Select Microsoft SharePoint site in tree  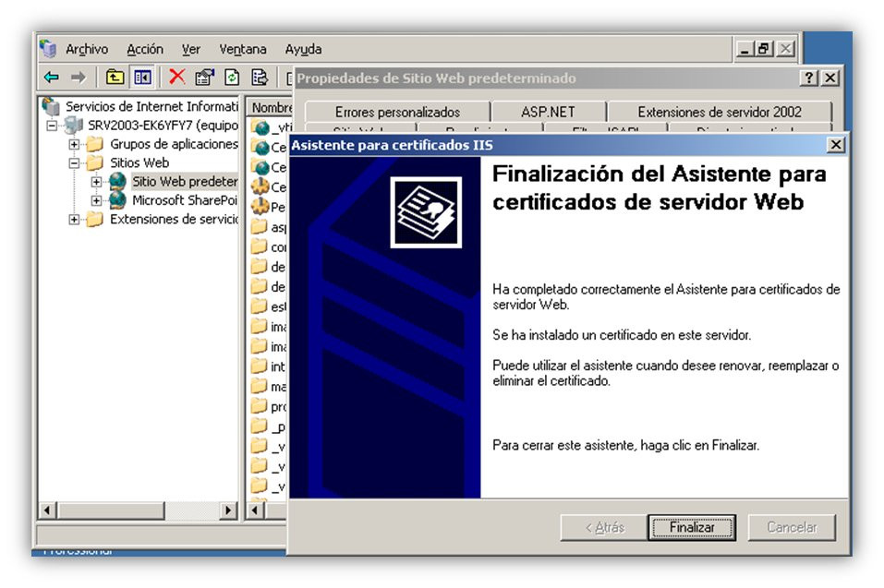[x=185, y=200]
